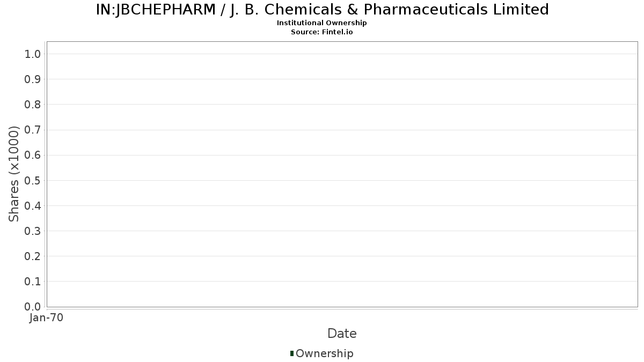Click the 0.4 y-axis tick label
The width and height of the screenshot is (644, 362).
click(33, 206)
